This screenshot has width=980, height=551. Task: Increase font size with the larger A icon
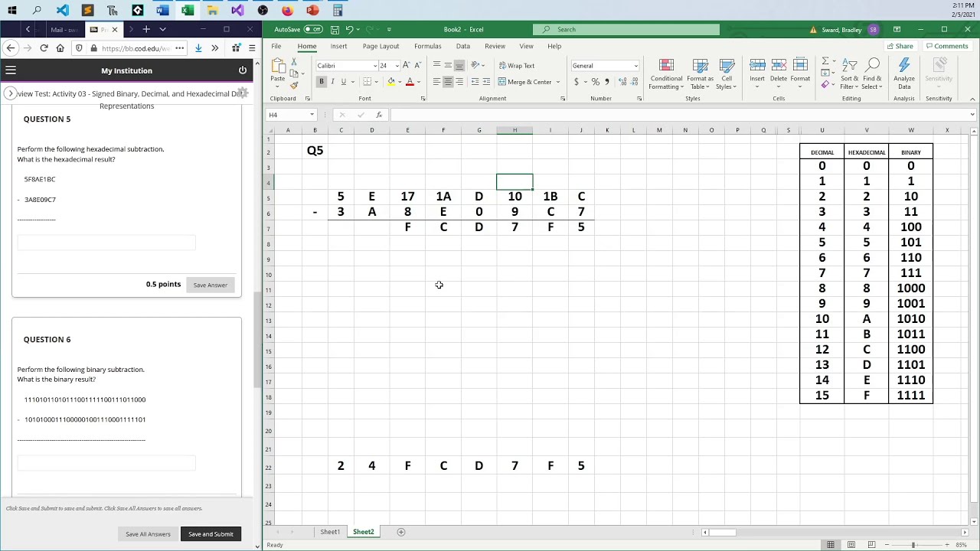point(406,65)
